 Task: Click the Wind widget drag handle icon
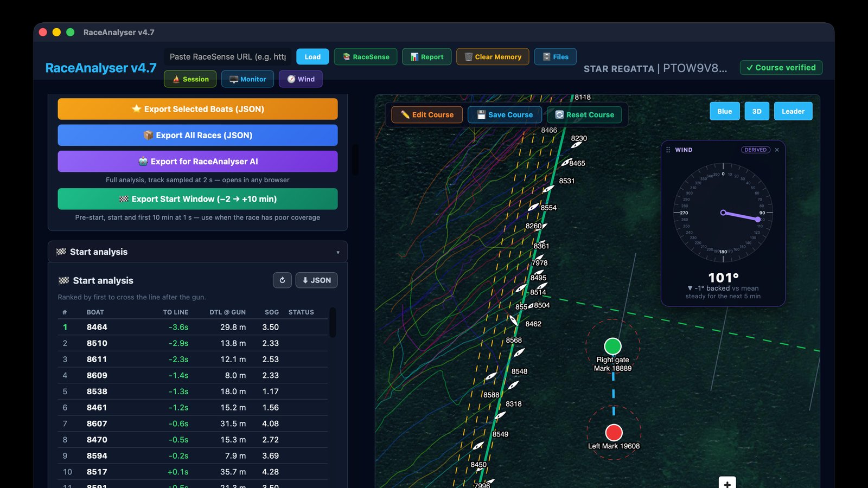(x=668, y=150)
